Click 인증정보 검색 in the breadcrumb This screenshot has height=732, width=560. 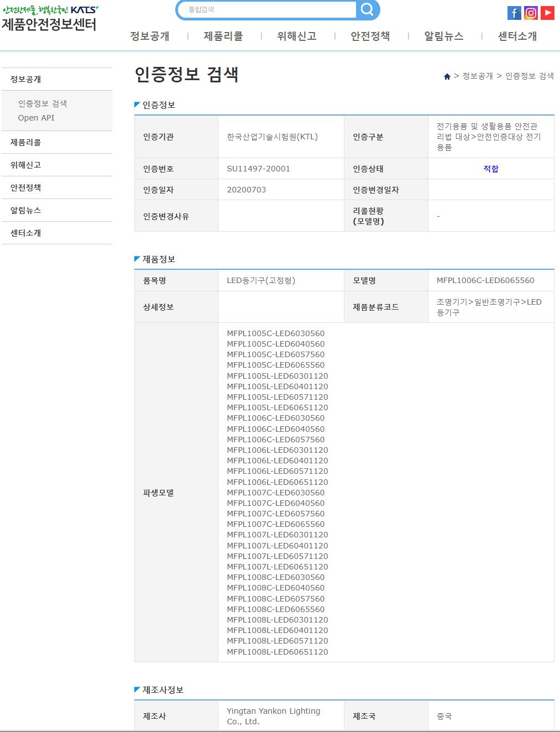pos(530,76)
